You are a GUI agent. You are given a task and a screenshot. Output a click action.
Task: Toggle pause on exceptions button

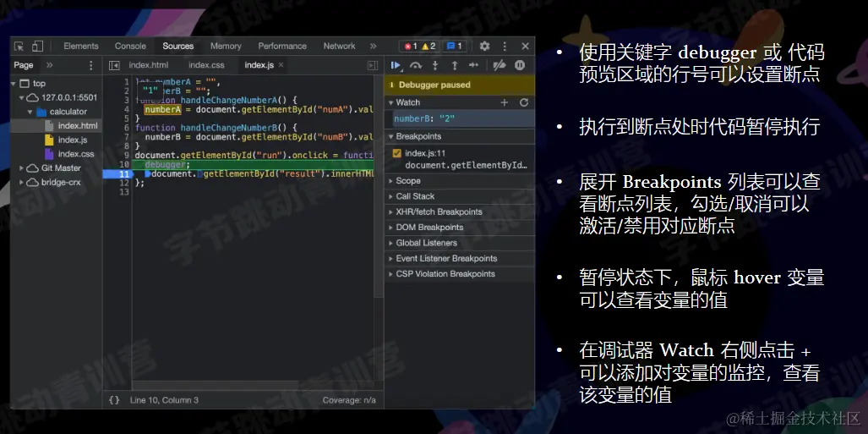[x=519, y=65]
